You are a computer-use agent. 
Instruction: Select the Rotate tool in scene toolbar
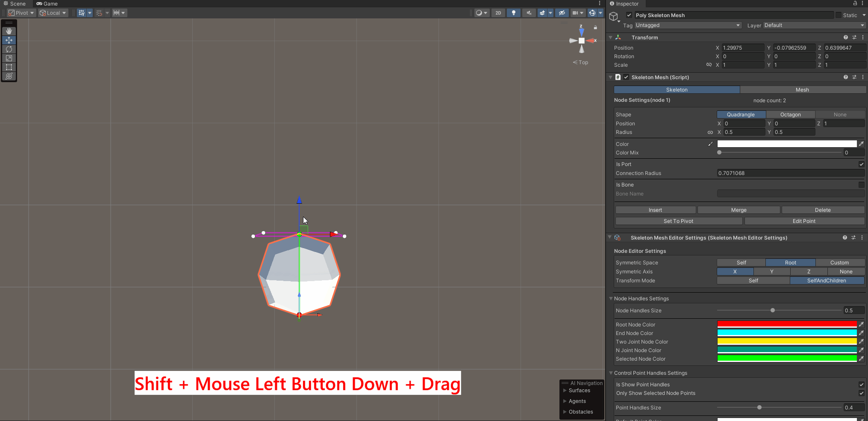pyautogui.click(x=9, y=49)
